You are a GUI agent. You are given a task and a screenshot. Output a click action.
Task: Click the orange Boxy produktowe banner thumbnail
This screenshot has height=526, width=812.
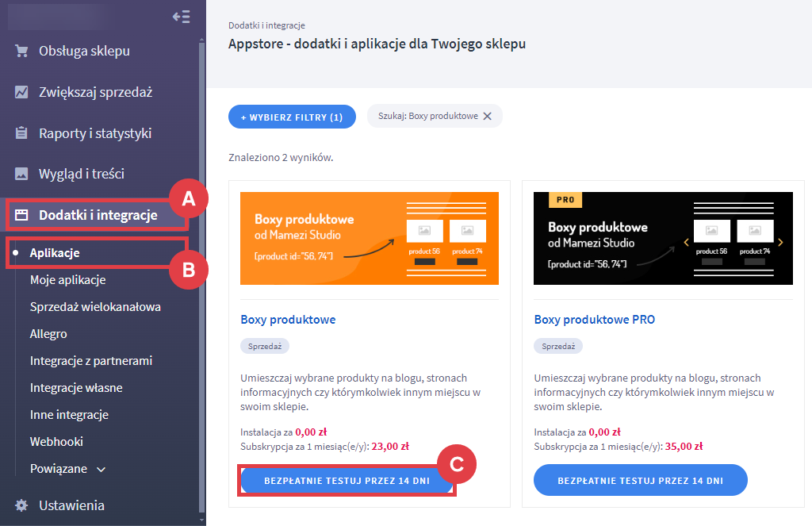(370, 238)
